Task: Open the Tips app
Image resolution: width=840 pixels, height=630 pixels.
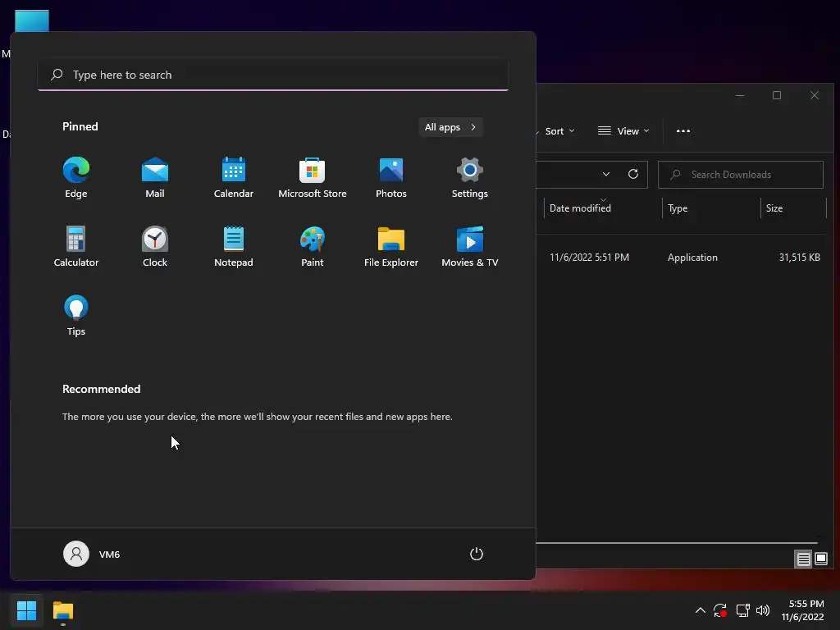Action: tap(76, 316)
